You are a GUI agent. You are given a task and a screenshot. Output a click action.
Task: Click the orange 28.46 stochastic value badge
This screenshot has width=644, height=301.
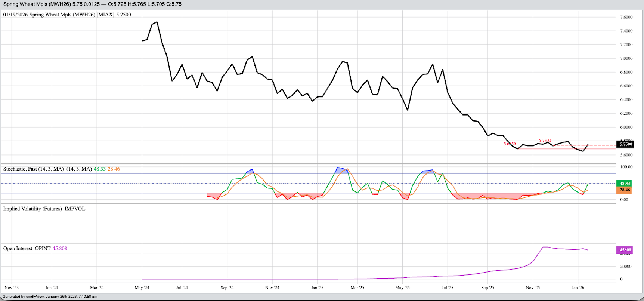pyautogui.click(x=625, y=190)
